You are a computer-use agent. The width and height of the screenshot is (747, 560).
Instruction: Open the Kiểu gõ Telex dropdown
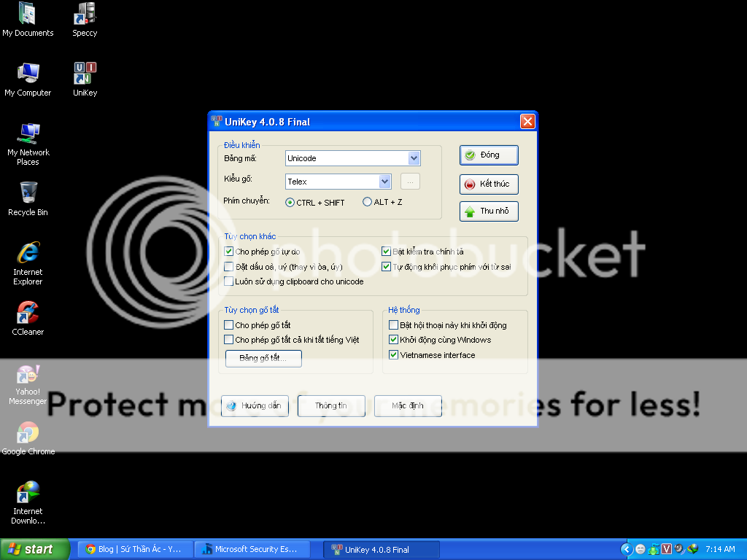385,182
